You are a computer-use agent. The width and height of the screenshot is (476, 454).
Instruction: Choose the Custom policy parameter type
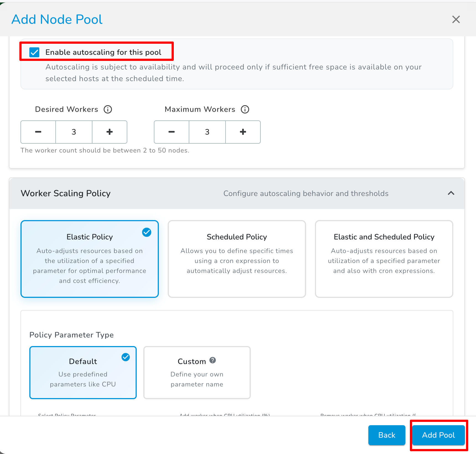coord(197,372)
